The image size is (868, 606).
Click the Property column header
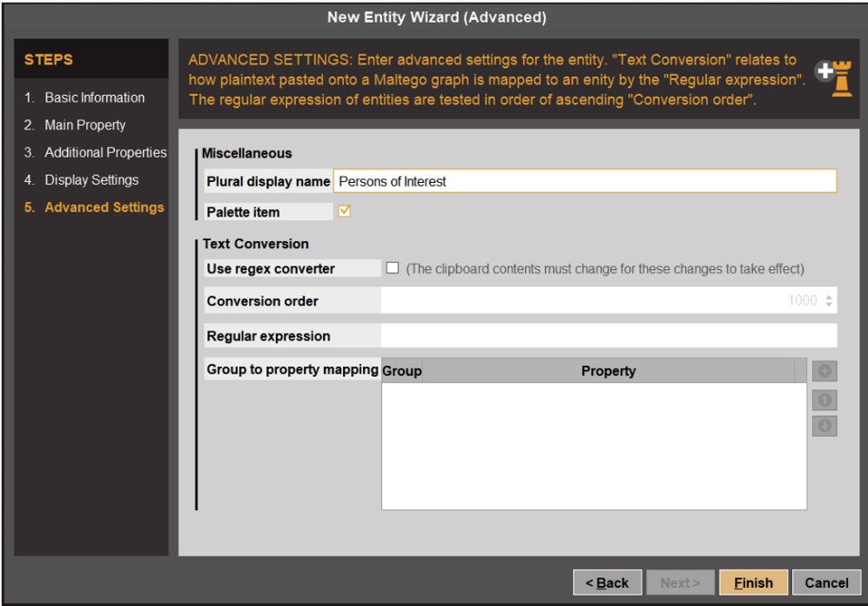point(609,371)
